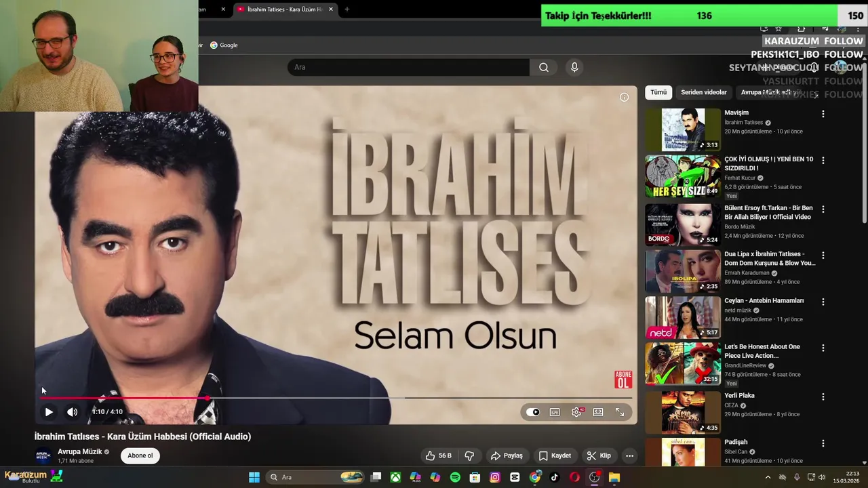
Task: Focus the YouTube Ara search field
Action: click(408, 67)
